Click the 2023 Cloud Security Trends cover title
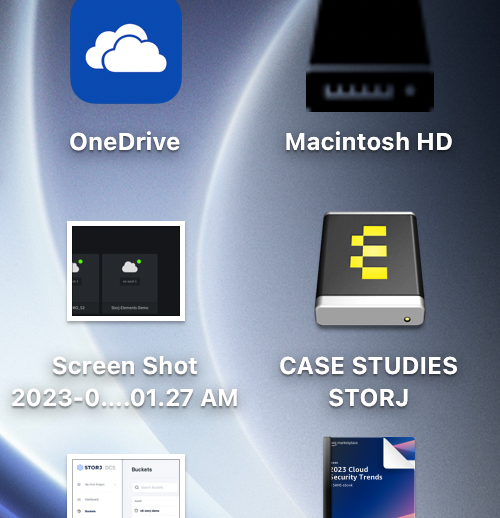Viewport: 500px width, 518px height. click(356, 473)
